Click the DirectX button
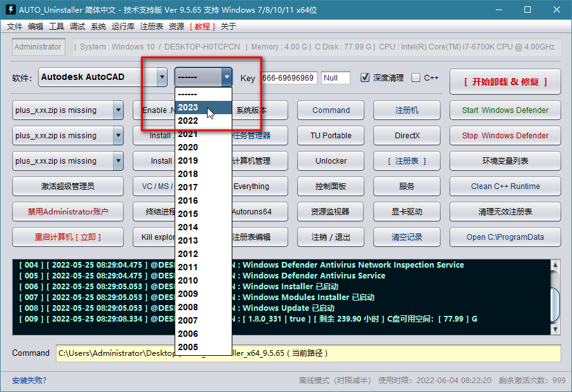Image resolution: width=572 pixels, height=392 pixels. click(407, 136)
